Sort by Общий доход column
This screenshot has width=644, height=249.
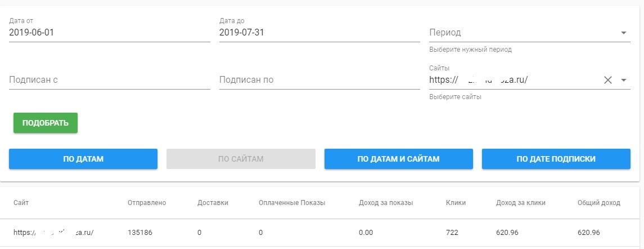598,203
